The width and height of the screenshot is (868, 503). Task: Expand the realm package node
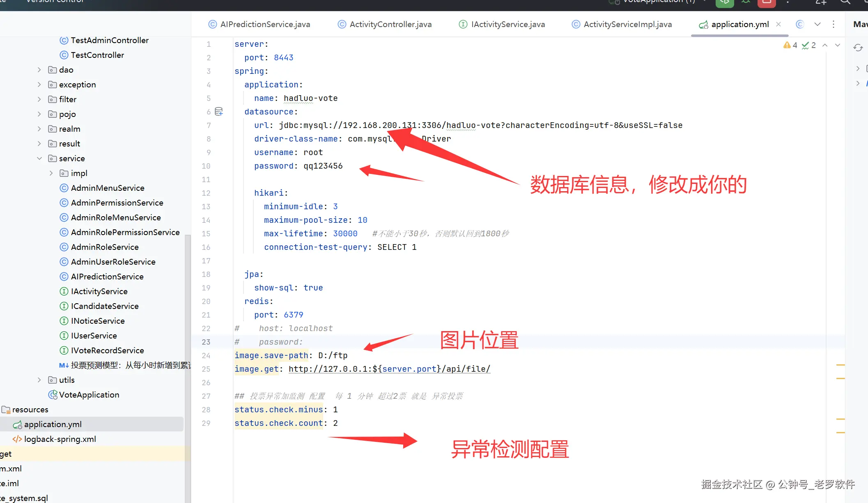coord(39,129)
